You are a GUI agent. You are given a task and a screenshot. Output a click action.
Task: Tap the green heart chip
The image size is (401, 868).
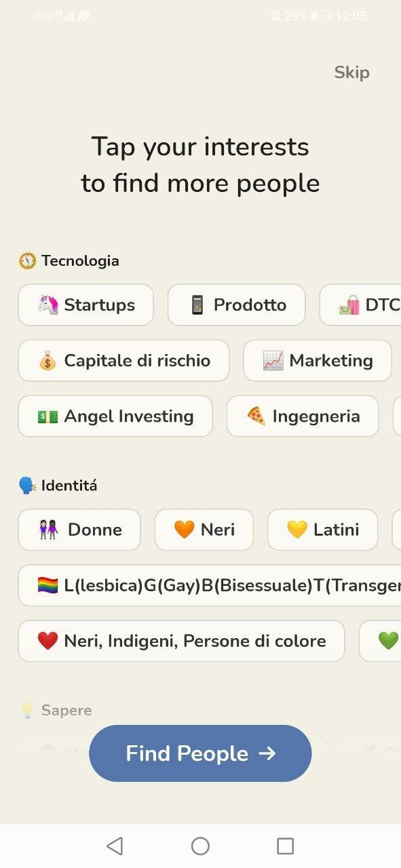(x=380, y=641)
